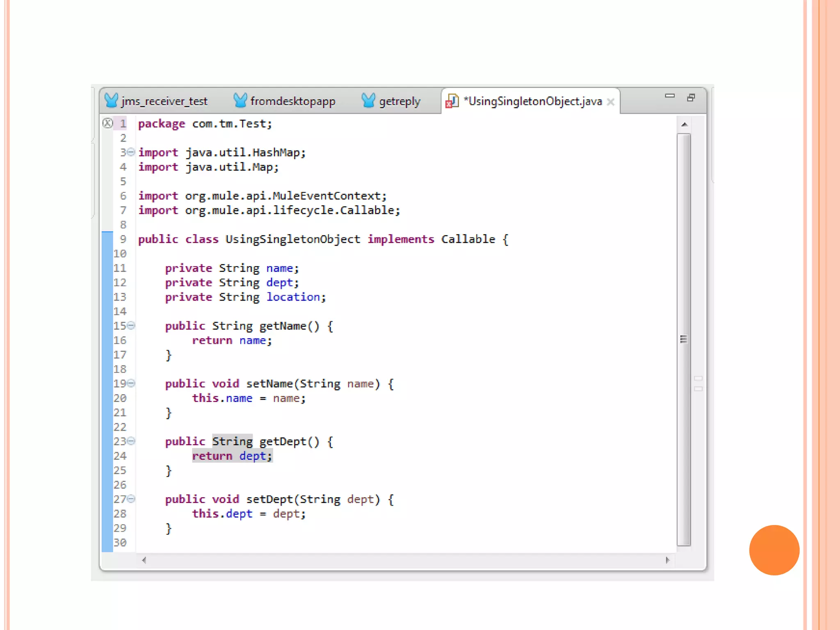The width and height of the screenshot is (840, 630).
Task: Switch to the fromdesktopapp tab
Action: pos(292,101)
